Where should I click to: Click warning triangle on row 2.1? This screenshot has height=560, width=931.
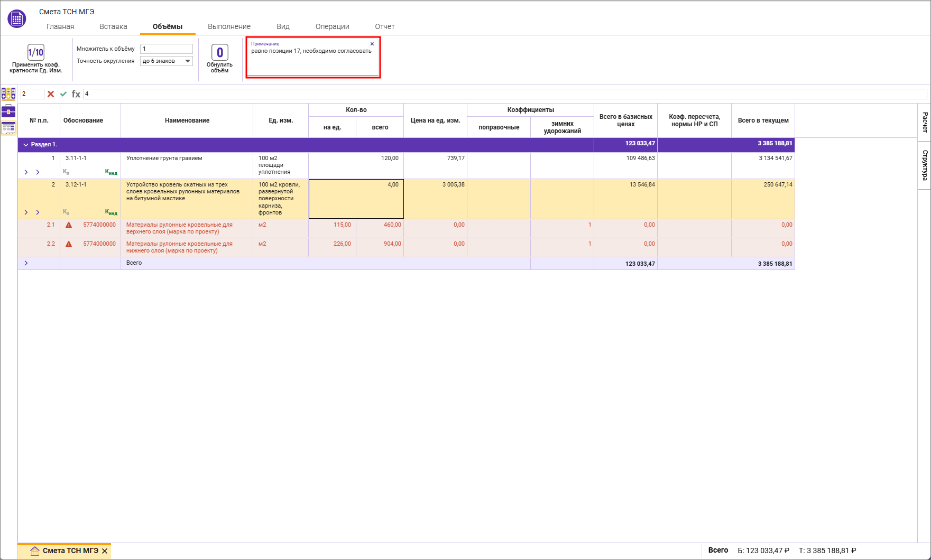coord(69,225)
